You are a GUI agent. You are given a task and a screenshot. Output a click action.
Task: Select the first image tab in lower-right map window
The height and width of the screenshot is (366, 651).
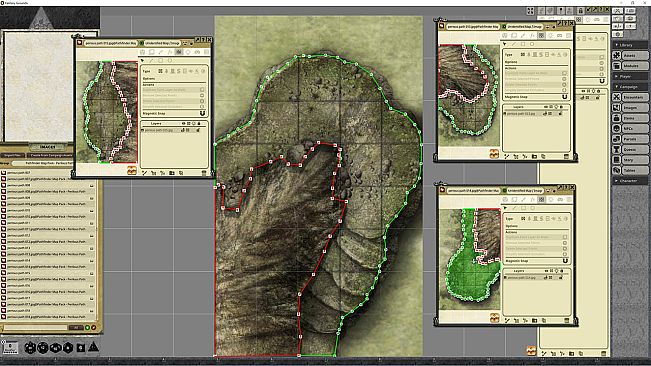tap(472, 190)
